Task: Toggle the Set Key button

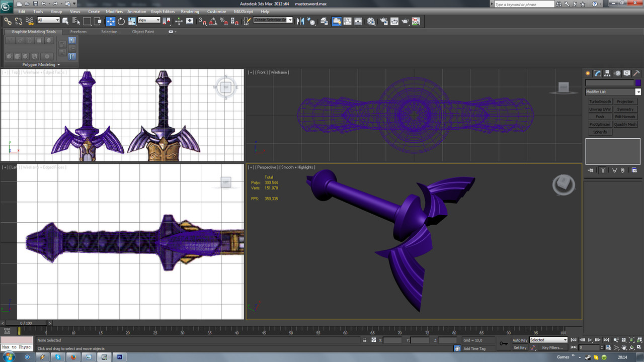Action: tap(520, 347)
